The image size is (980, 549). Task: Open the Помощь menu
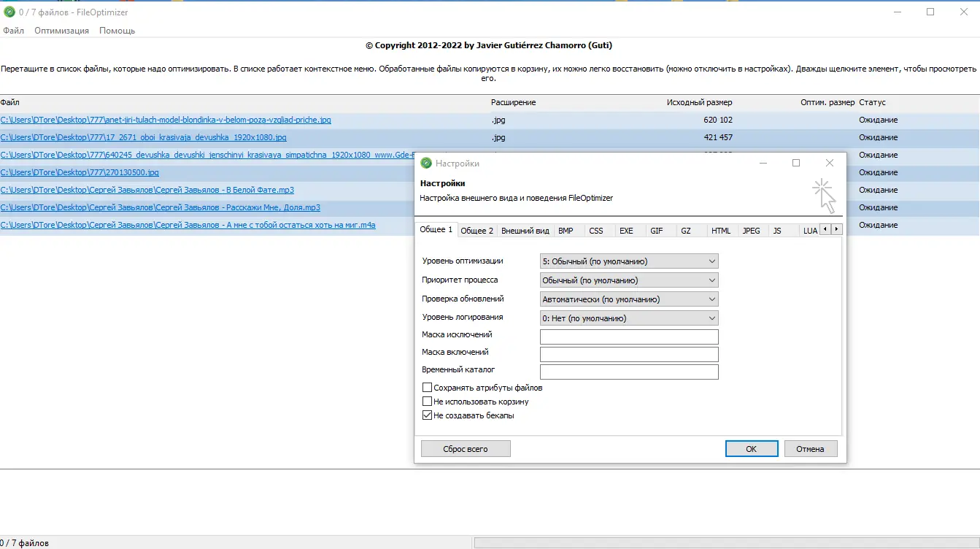(117, 31)
